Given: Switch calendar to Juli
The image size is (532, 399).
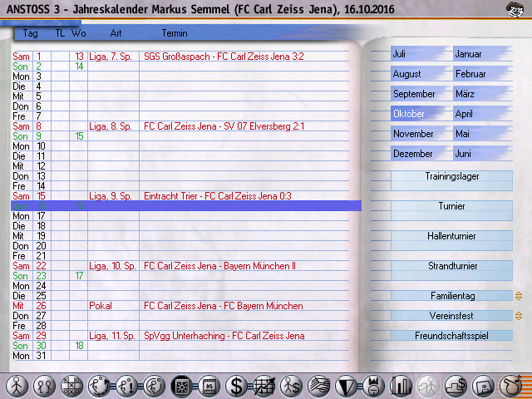Looking at the screenshot, I should pos(420,54).
